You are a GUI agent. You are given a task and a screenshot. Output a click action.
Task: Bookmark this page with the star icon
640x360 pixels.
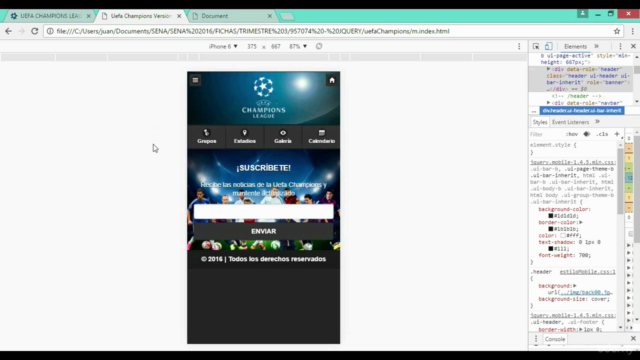(617, 31)
